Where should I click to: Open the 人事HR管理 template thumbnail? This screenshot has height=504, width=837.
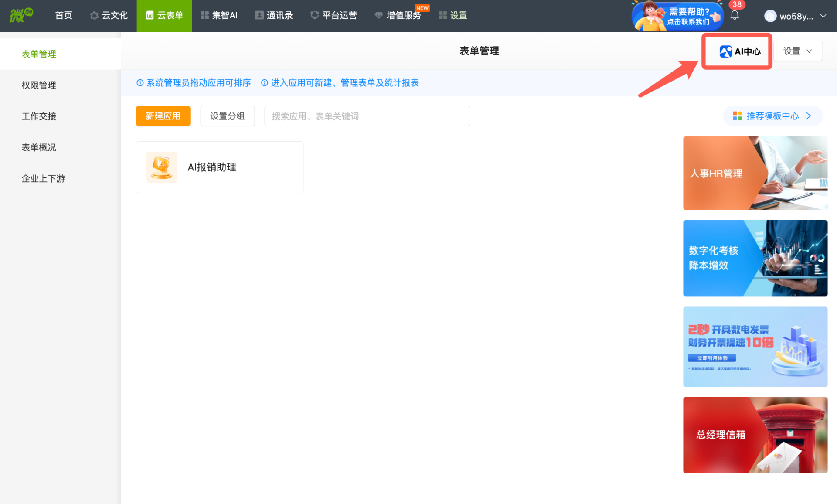pos(755,173)
